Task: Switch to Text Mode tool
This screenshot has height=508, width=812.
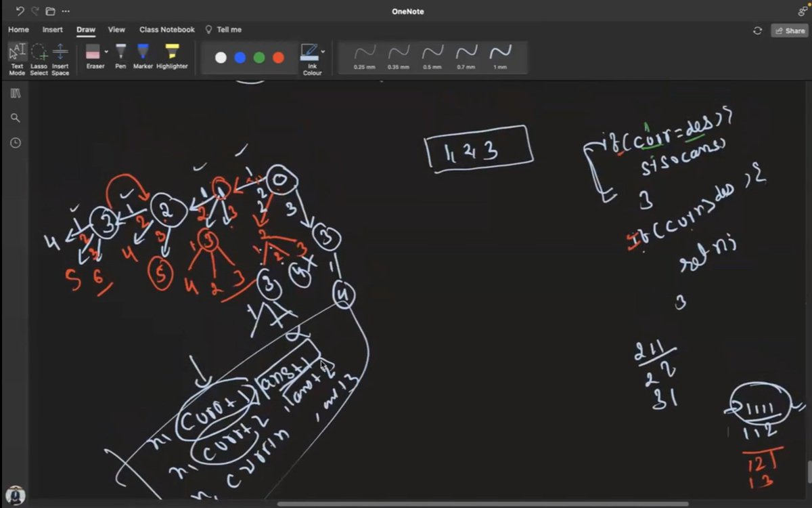Action: point(17,59)
